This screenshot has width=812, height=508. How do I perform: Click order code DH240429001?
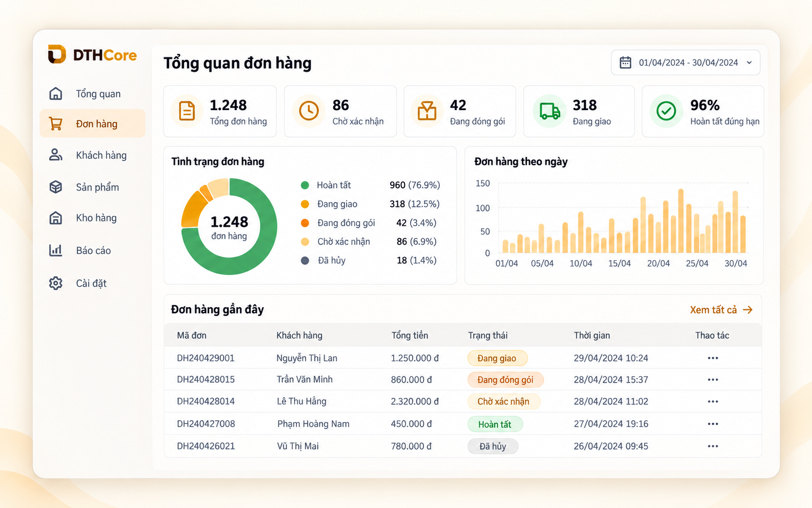point(206,358)
